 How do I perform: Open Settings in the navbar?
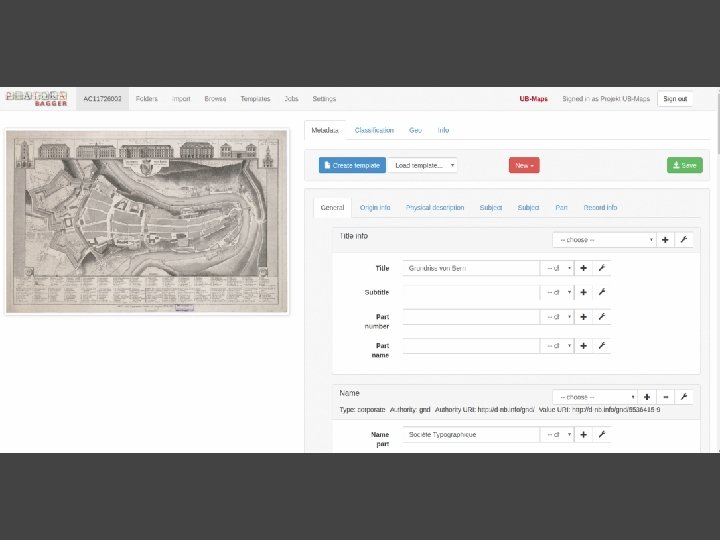(x=324, y=99)
